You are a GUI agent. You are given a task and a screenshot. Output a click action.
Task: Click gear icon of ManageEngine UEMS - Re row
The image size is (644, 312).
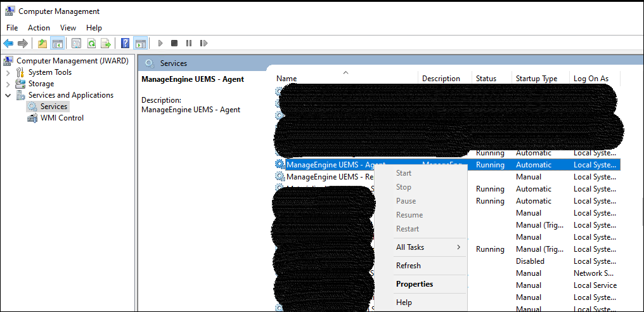tap(280, 177)
